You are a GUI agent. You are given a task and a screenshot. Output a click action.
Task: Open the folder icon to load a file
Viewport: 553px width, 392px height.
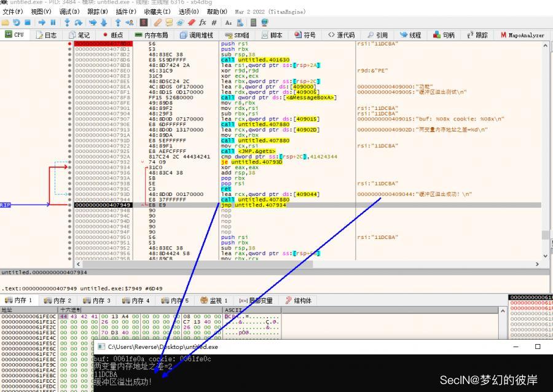point(6,23)
